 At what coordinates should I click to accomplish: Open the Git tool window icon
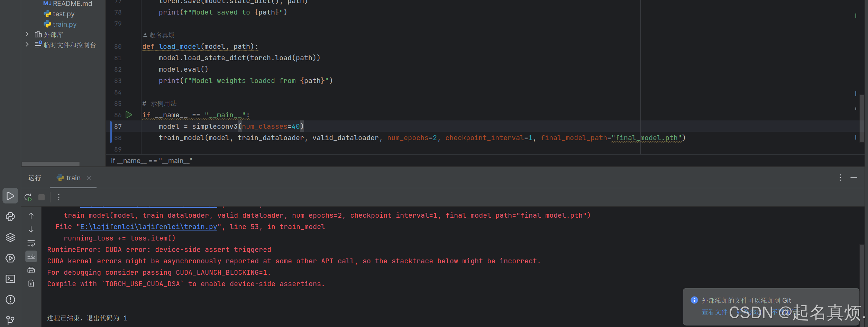point(10,320)
